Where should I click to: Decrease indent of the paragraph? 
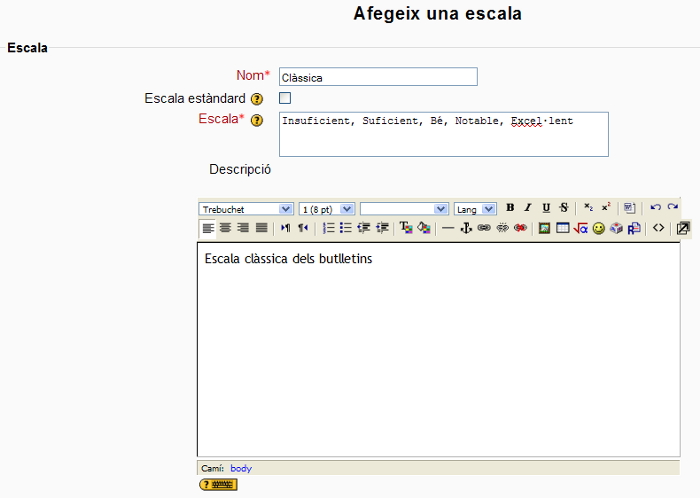364,228
